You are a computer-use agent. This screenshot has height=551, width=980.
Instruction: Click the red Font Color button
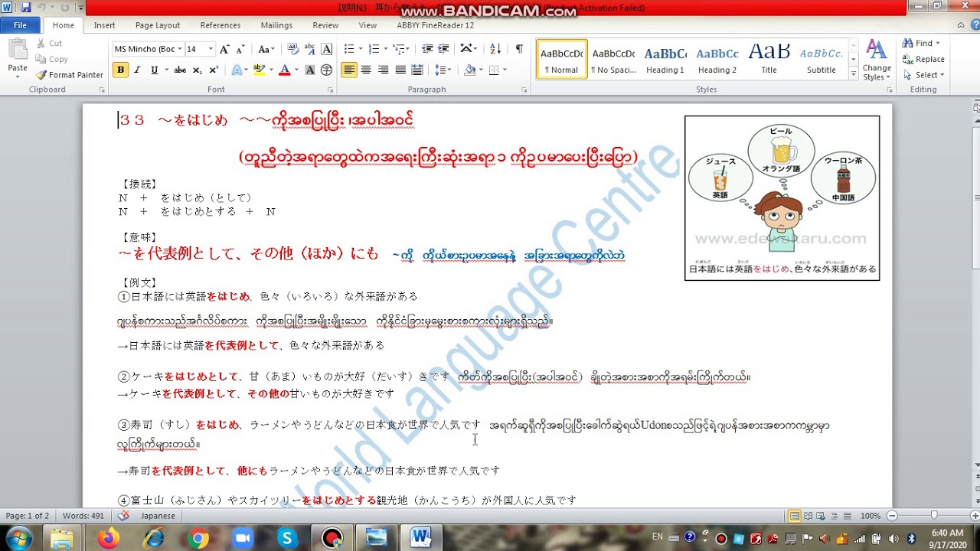284,70
